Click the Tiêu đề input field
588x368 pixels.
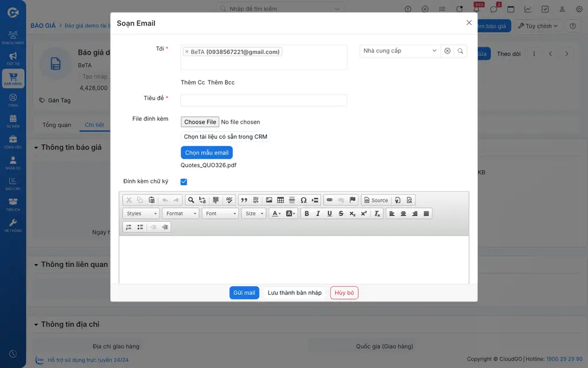(x=264, y=100)
